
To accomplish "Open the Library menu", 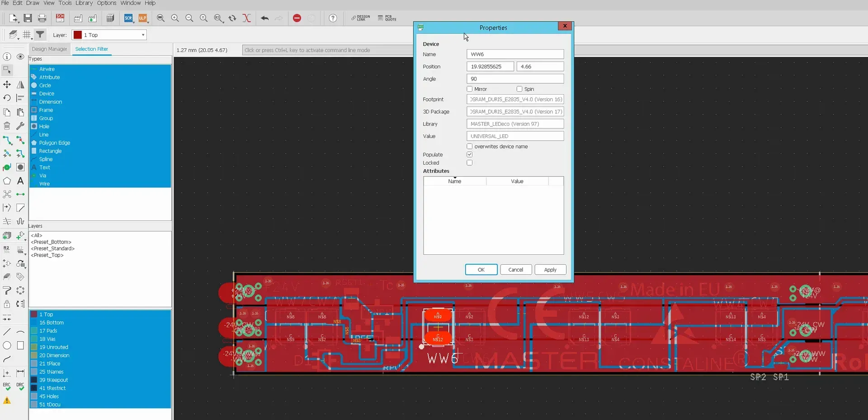I will click(x=84, y=3).
